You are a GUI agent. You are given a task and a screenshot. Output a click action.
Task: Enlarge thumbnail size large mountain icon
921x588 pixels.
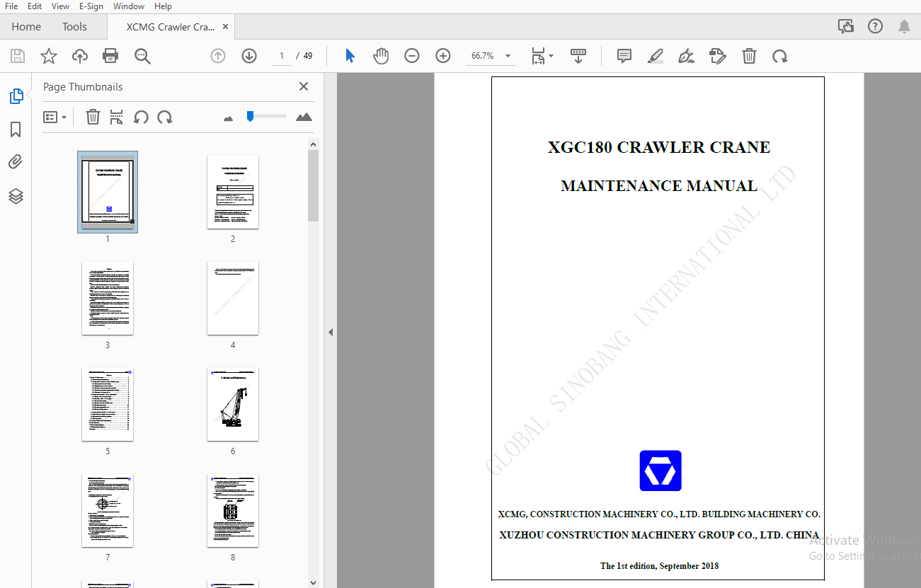(304, 117)
